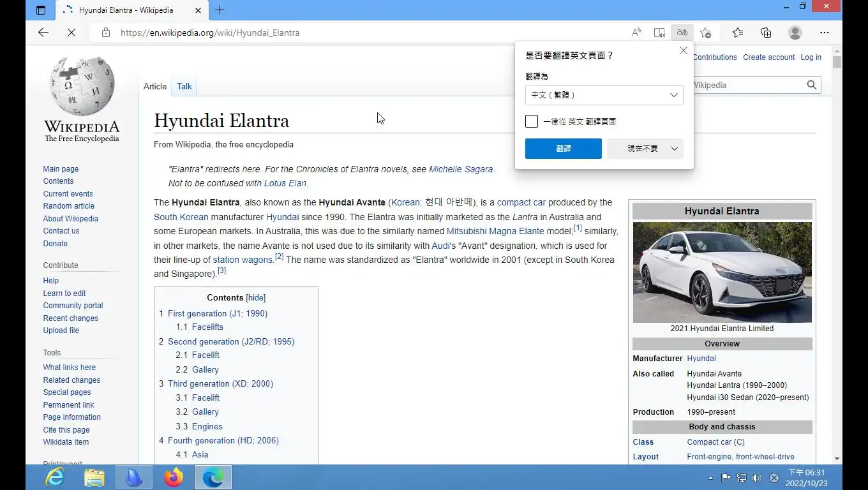Image resolution: width=868 pixels, height=490 pixels.
Task: Switch to the Talk tab
Action: tap(184, 86)
